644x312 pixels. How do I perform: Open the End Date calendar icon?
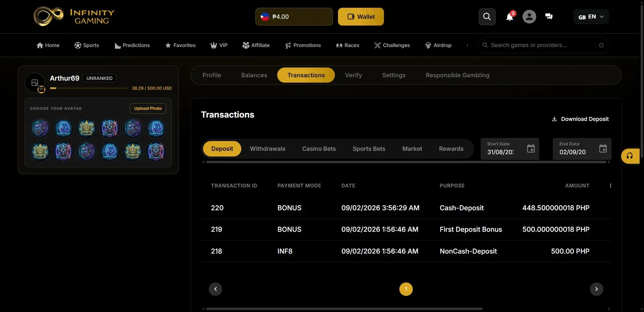coord(603,148)
